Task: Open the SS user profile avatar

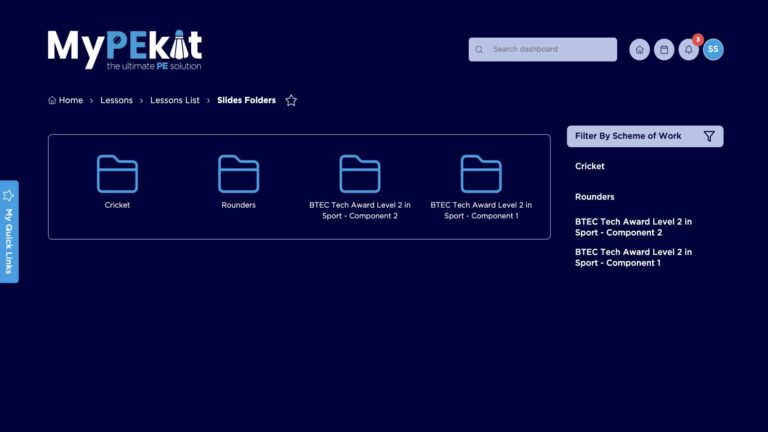Action: (713, 49)
